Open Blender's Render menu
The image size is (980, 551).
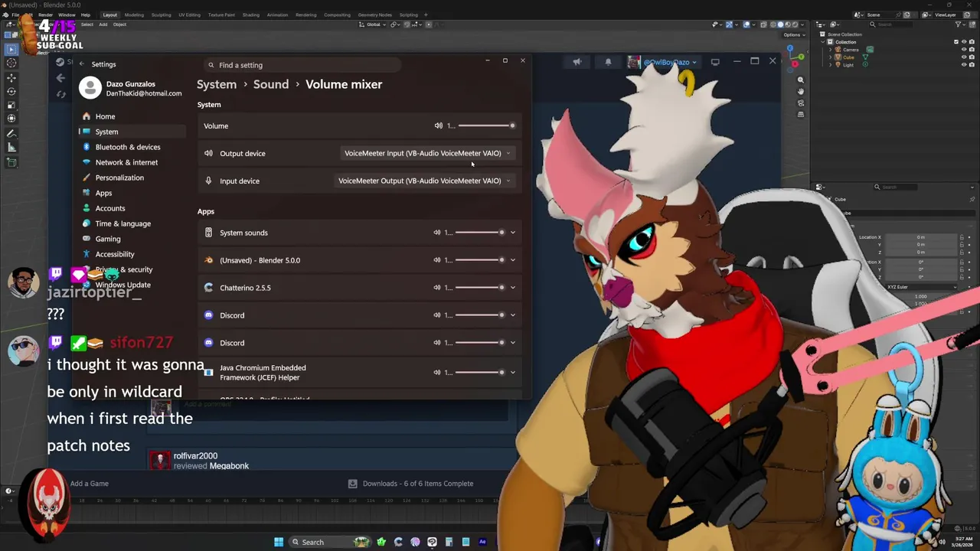click(x=45, y=15)
